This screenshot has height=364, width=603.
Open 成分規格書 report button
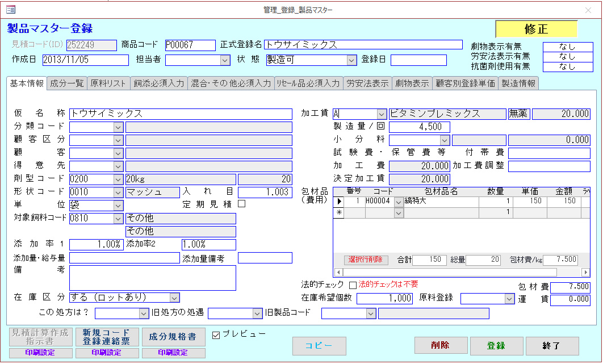(173, 337)
